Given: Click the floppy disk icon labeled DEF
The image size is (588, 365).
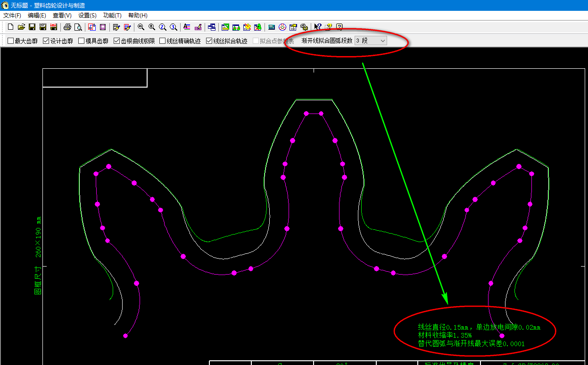Looking at the screenshot, I should pos(43,27).
